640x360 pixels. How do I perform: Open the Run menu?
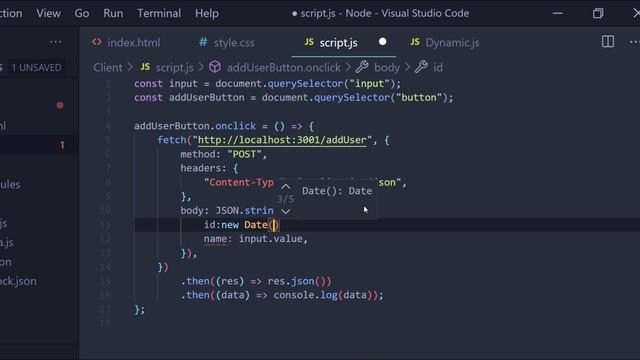pos(113,13)
